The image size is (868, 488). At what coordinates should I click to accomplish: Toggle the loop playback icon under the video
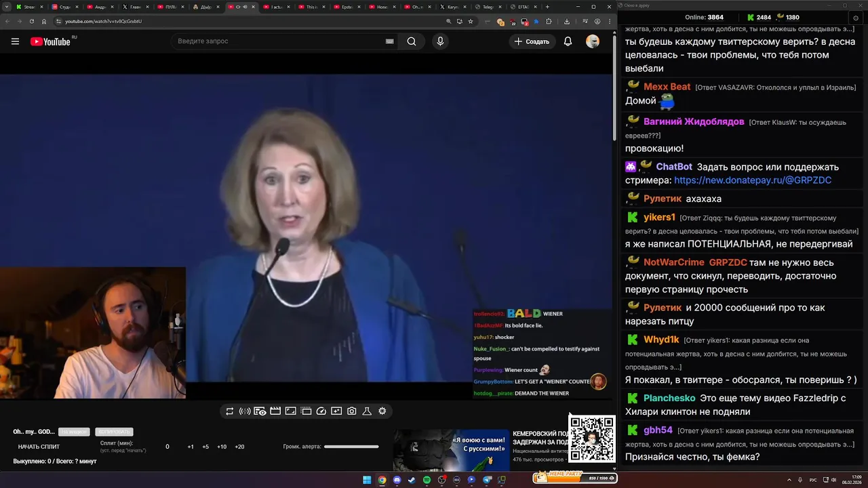coord(229,411)
